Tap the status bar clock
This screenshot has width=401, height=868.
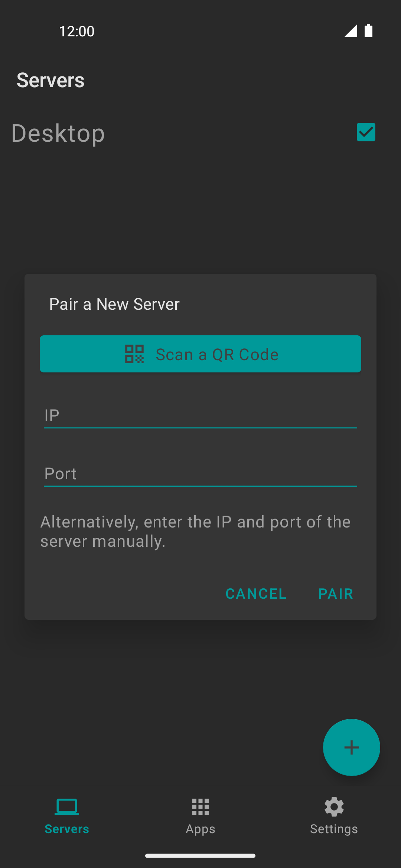pyautogui.click(x=76, y=31)
